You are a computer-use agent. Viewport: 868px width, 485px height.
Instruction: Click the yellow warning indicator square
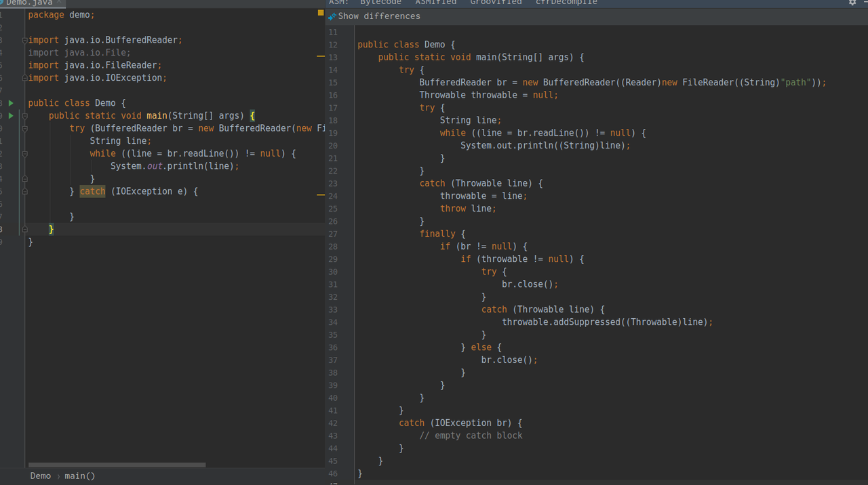pos(321,12)
